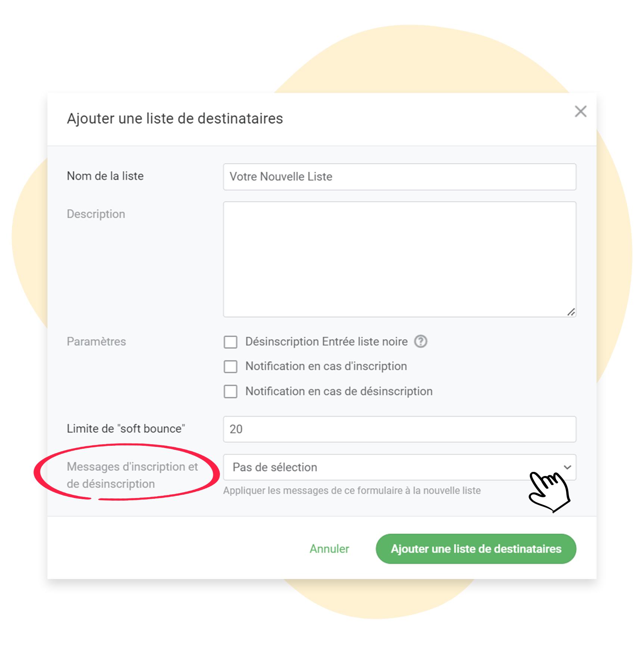Tick the Notification en cas d'inscription checkbox

(230, 367)
